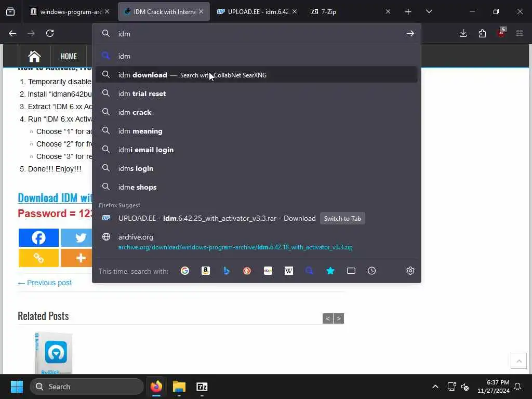Click the Download IDM link on page
This screenshot has height=399, width=532.
(55, 198)
